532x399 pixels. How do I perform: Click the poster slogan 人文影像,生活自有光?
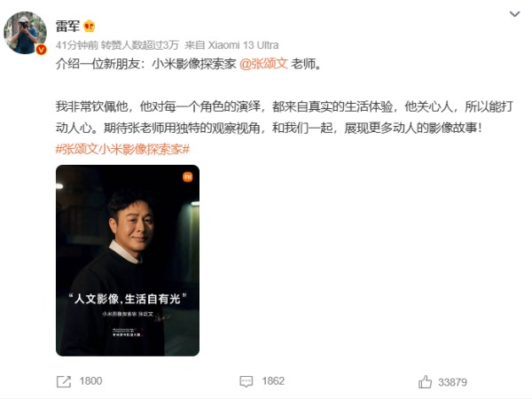click(x=127, y=299)
